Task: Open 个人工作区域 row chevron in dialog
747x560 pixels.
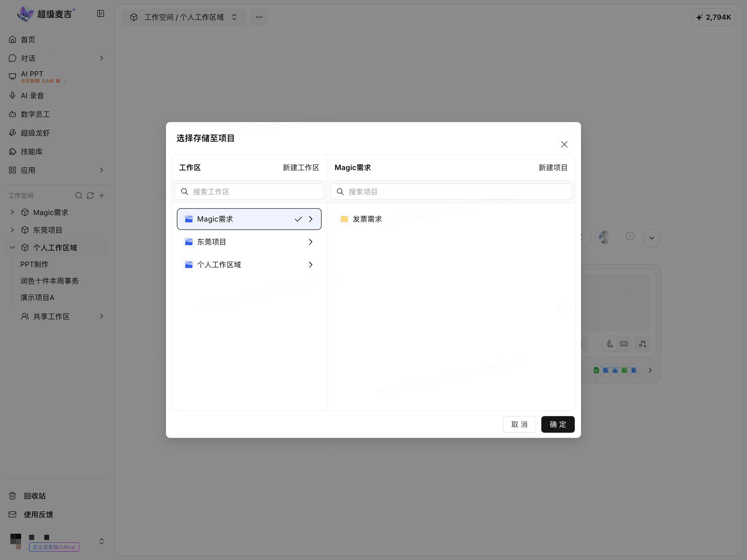Action: pyautogui.click(x=311, y=265)
